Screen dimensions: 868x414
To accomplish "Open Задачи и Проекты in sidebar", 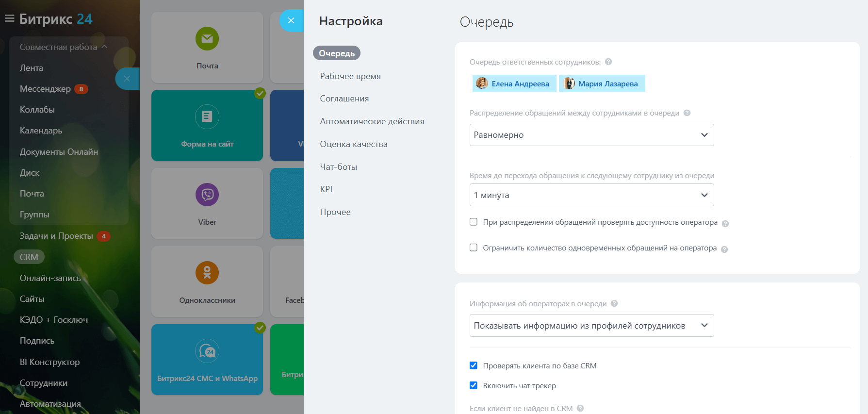I will (x=56, y=236).
